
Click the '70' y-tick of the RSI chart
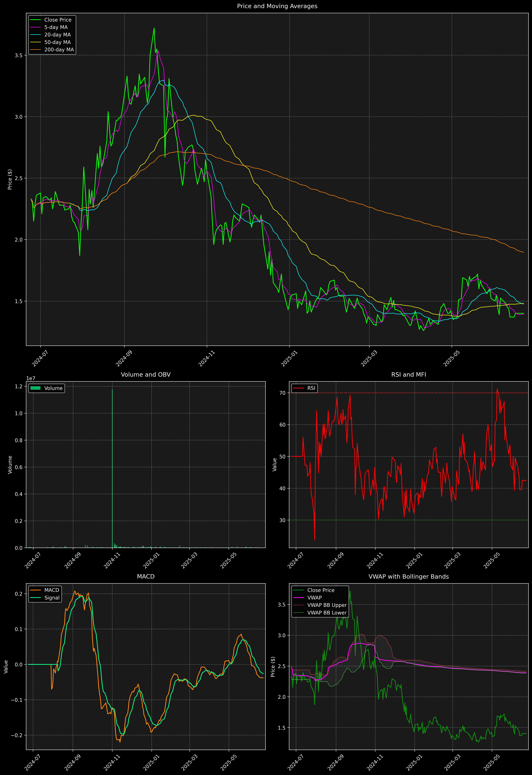283,393
